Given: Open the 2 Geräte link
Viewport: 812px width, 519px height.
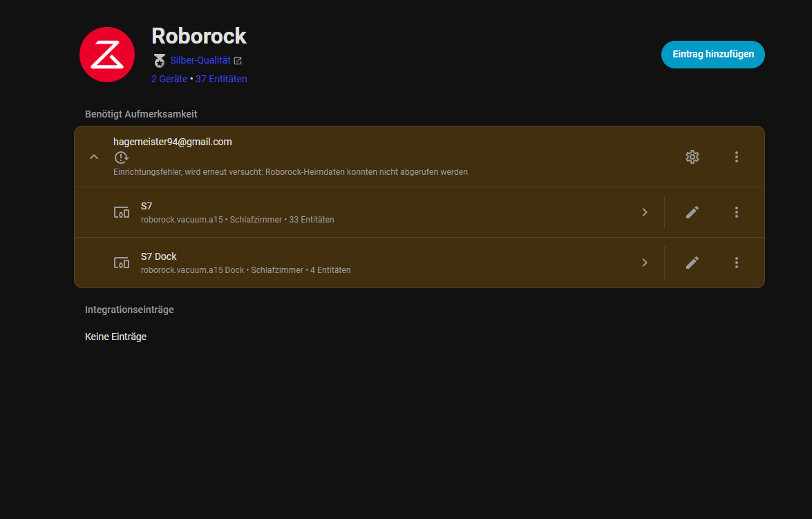Looking at the screenshot, I should coord(169,79).
